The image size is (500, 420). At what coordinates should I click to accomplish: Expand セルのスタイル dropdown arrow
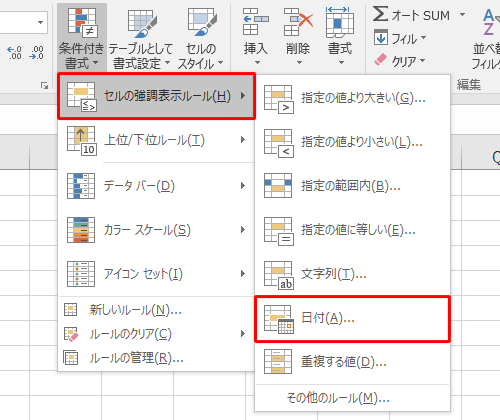tap(220, 62)
